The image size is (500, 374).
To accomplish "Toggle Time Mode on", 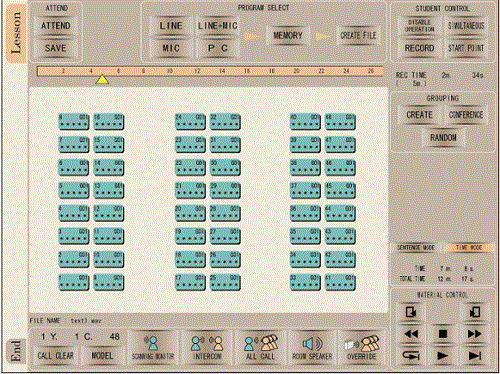I will click(469, 247).
